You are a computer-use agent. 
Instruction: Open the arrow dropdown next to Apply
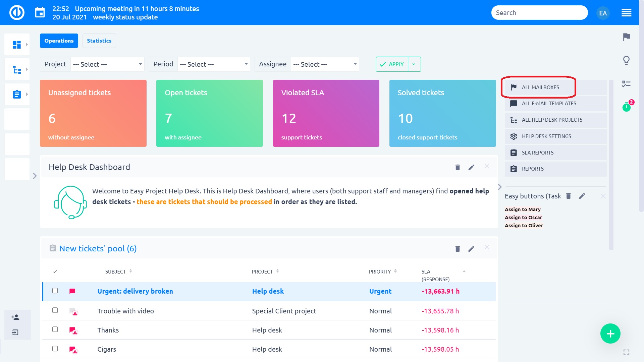(x=414, y=64)
